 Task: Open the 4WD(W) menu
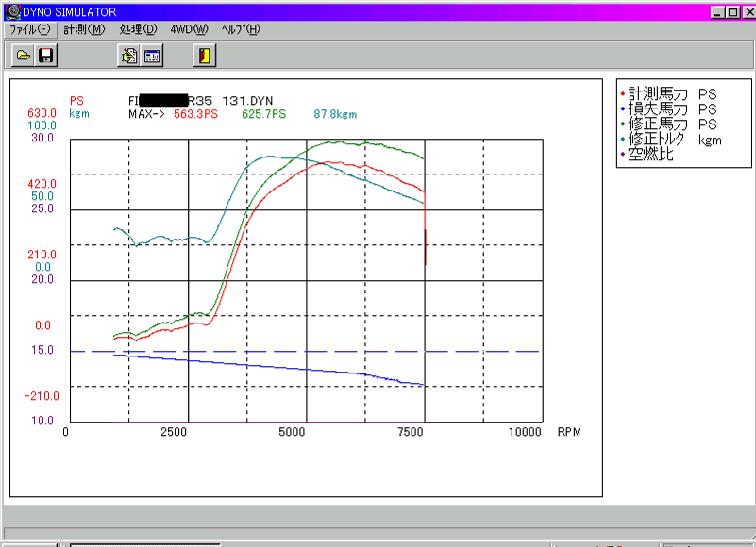189,29
